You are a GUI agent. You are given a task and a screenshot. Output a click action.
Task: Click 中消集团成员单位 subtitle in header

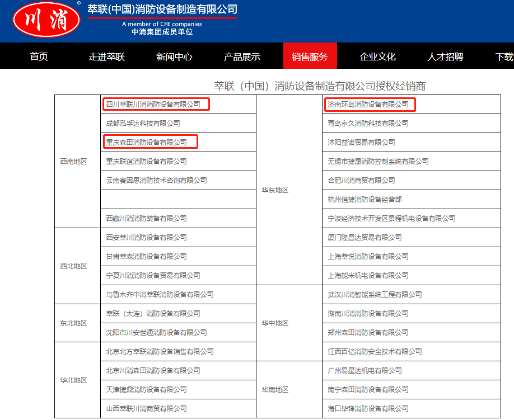coord(162,32)
